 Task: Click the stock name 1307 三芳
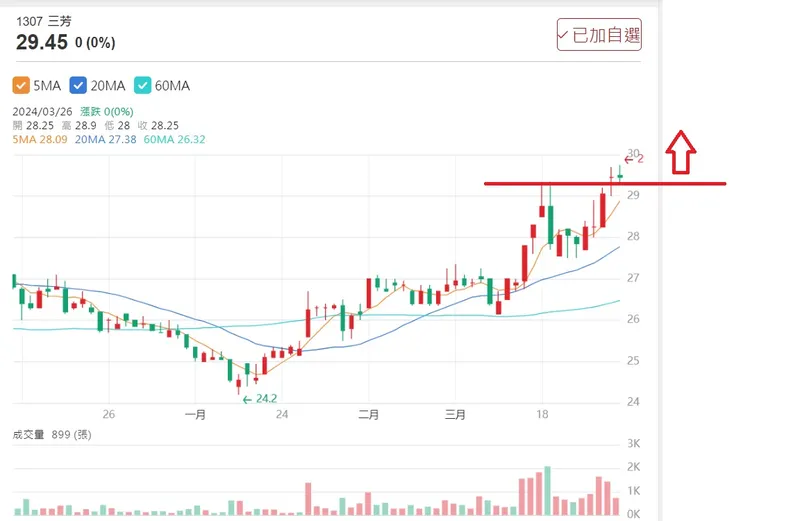pyautogui.click(x=38, y=19)
